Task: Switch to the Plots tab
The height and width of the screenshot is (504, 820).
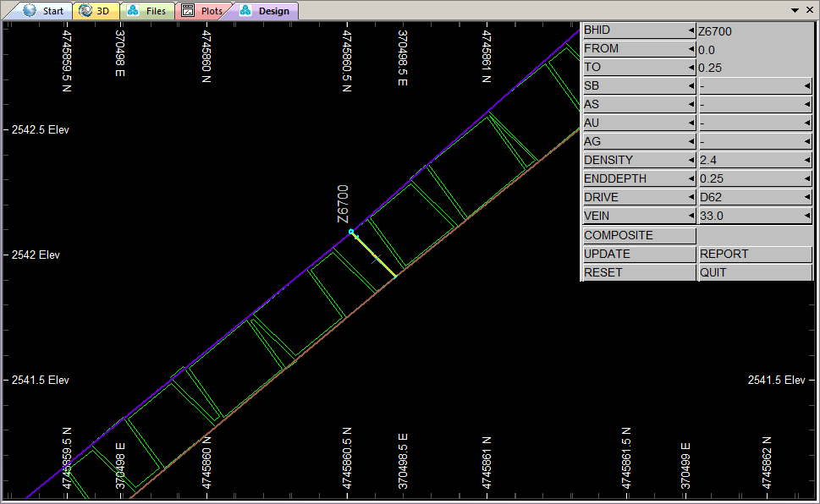Action: (203, 11)
